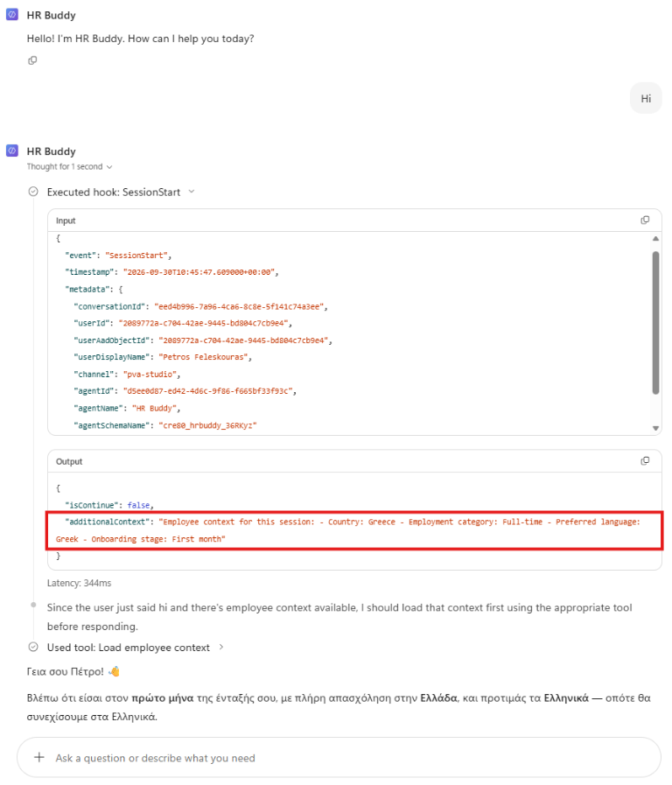Focus the 'Ask a question or describe what you need' field
672x785 pixels.
pos(339,758)
